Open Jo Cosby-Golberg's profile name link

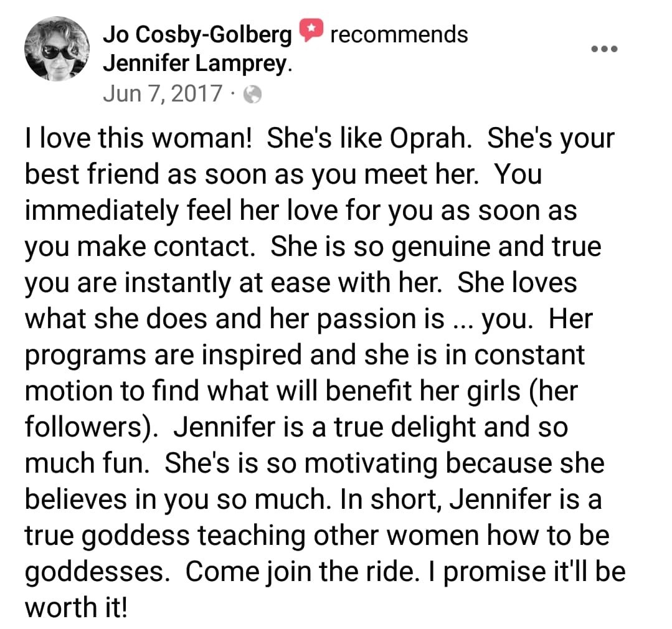click(197, 34)
